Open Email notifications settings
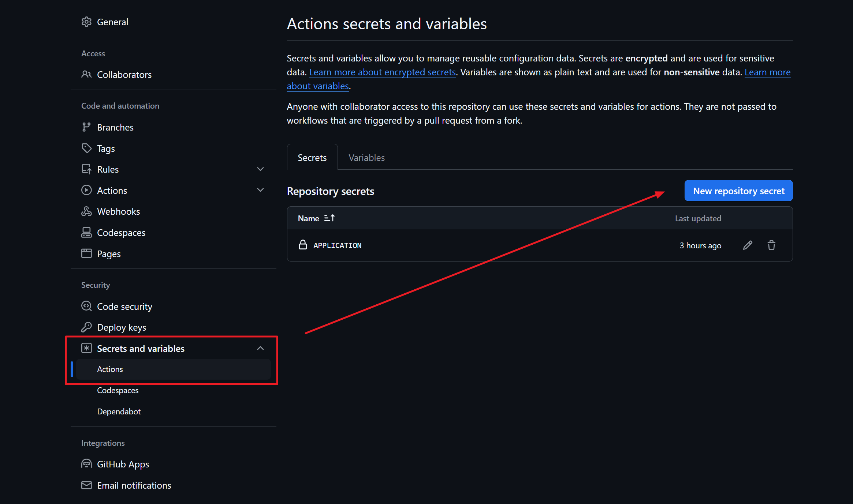853x504 pixels. tap(134, 485)
